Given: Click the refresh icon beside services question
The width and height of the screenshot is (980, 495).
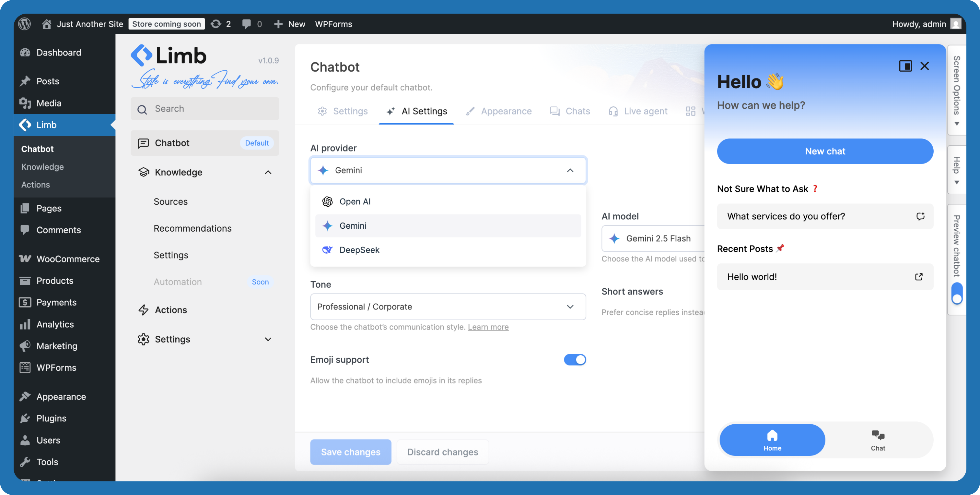Looking at the screenshot, I should click(x=920, y=216).
